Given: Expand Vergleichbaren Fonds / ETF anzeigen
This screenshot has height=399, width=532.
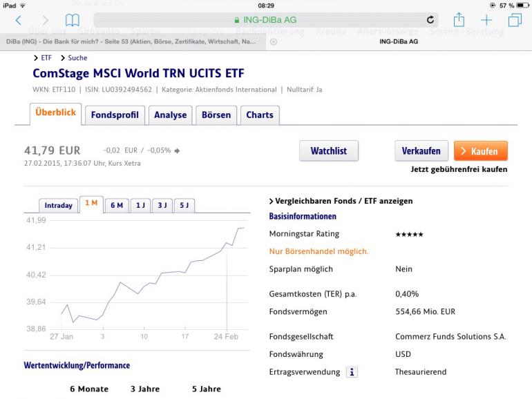Looking at the screenshot, I should [x=341, y=201].
